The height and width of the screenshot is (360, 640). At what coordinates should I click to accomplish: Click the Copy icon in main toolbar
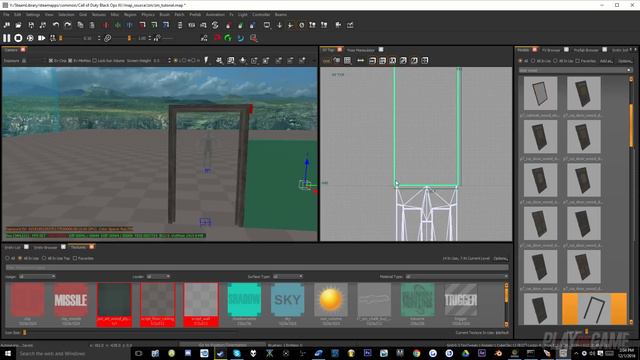click(80, 25)
